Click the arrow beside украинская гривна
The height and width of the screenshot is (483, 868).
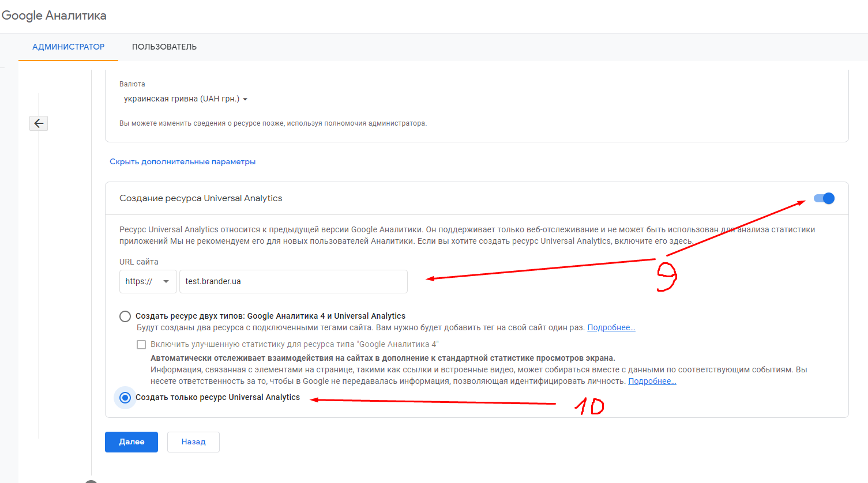coord(245,100)
